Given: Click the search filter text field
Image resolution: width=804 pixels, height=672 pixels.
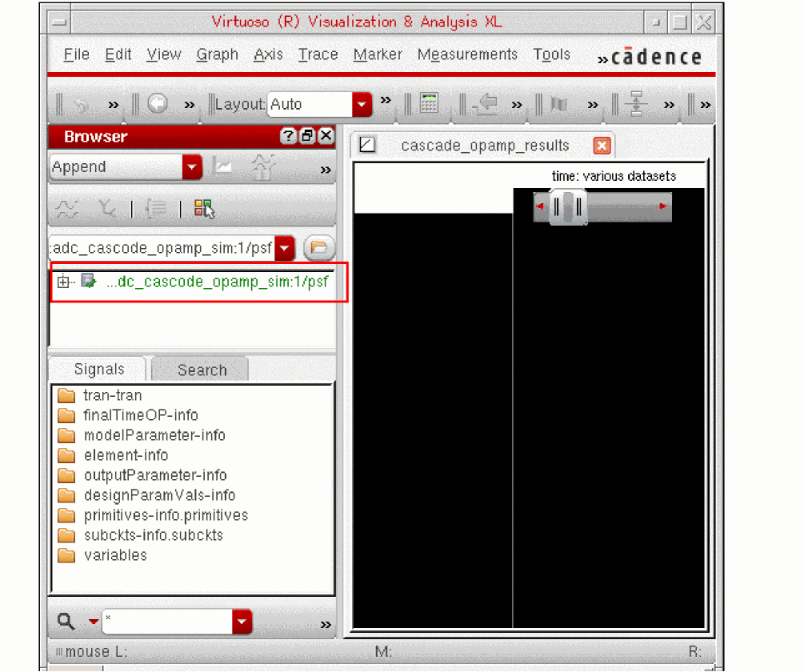Looking at the screenshot, I should [x=168, y=622].
